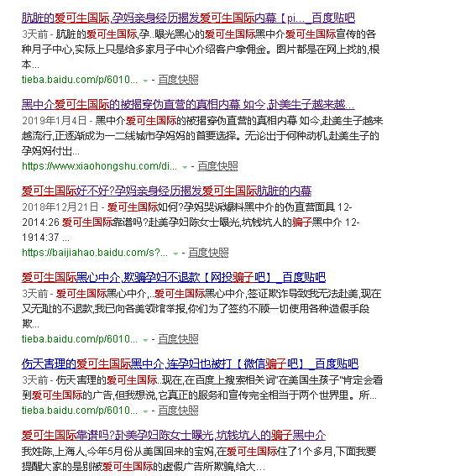Viewport: 455px width, 476px height.
Task: Expand the dropdown arrow next to baijiahao.baidu.com URL
Action: tap(175, 254)
